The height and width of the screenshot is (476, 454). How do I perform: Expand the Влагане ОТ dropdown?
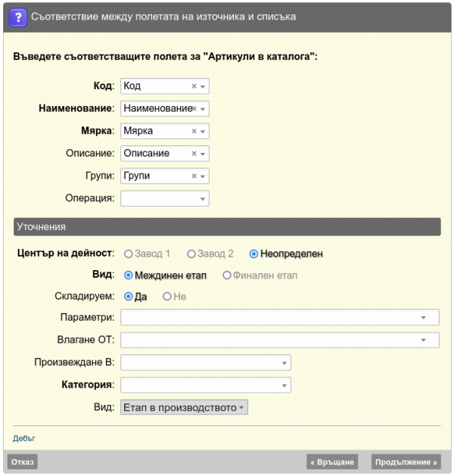pos(280,340)
